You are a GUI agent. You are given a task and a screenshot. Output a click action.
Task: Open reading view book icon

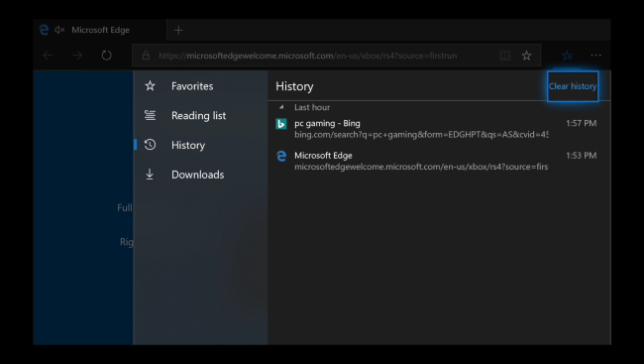pyautogui.click(x=504, y=56)
